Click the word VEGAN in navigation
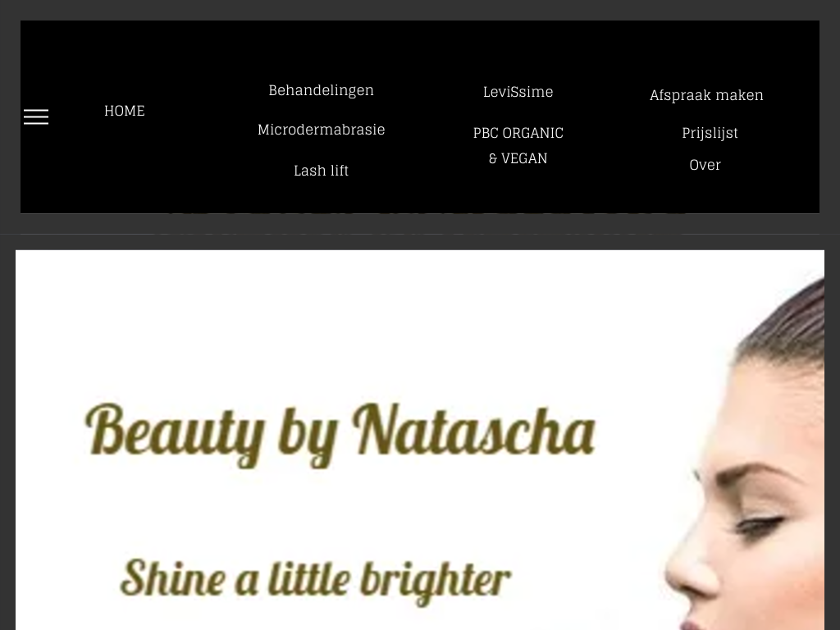Image resolution: width=840 pixels, height=630 pixels. pos(524,158)
